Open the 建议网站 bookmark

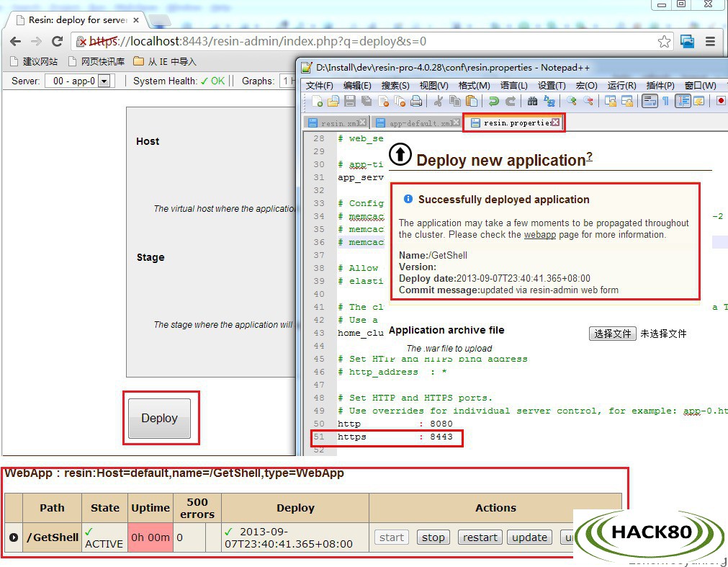coord(34,62)
